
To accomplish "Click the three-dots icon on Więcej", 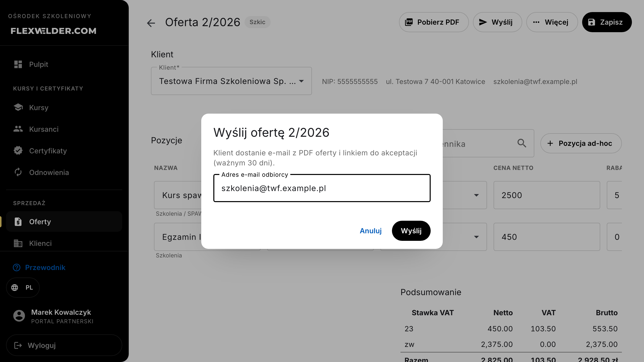I will coord(536,22).
